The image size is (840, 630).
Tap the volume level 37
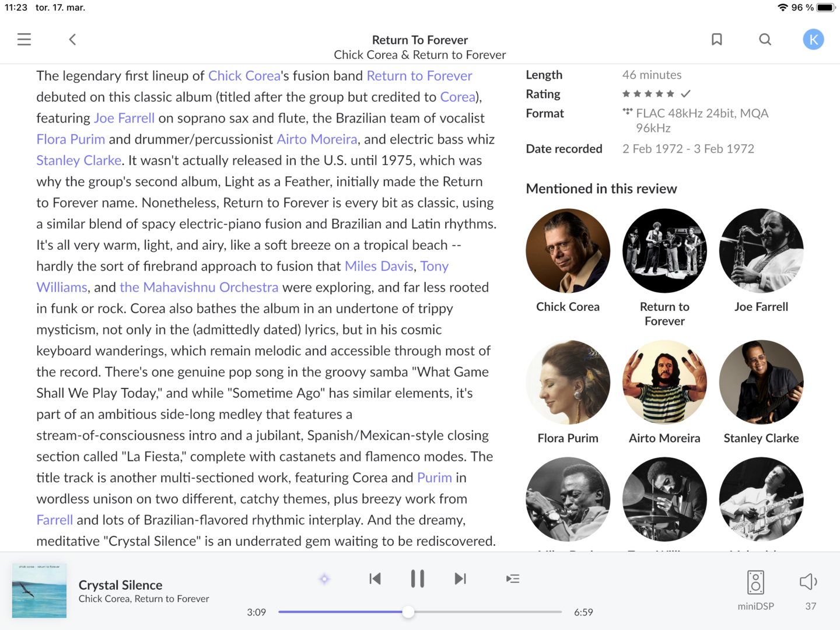point(811,606)
